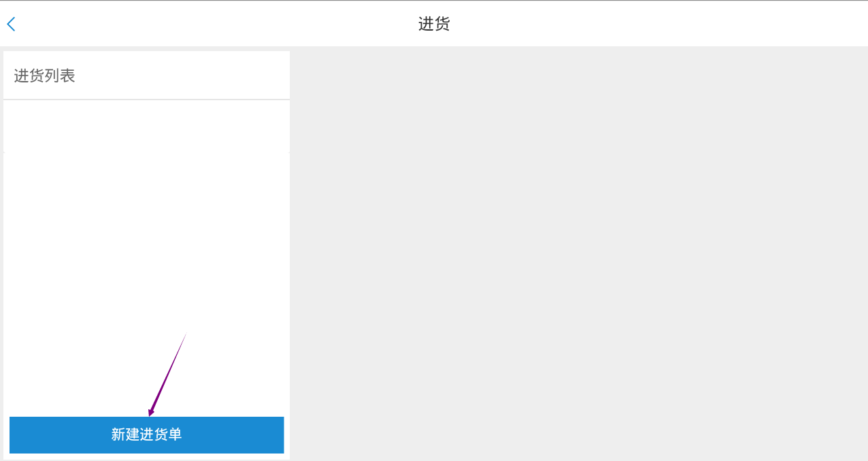Go back using the top-left arrow
The image size is (868, 461).
[11, 25]
